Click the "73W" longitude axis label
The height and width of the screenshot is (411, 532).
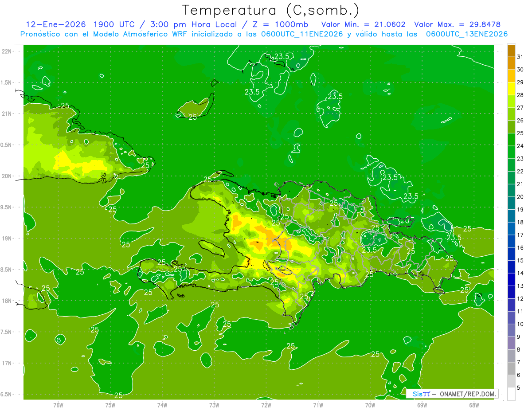[214, 405]
